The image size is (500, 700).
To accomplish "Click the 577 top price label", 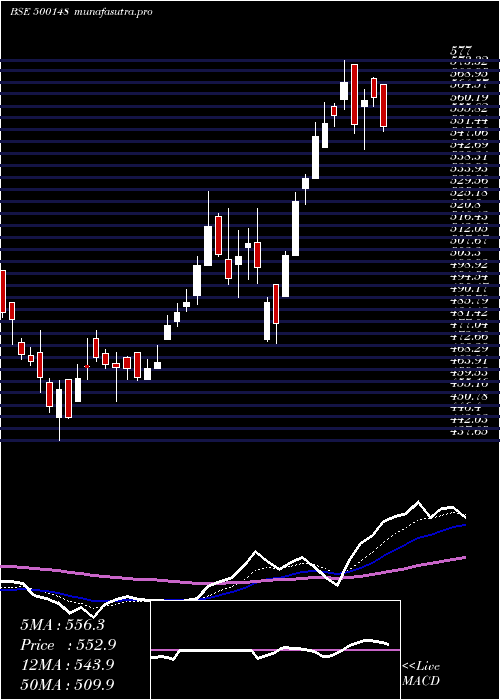I will (x=460, y=52).
